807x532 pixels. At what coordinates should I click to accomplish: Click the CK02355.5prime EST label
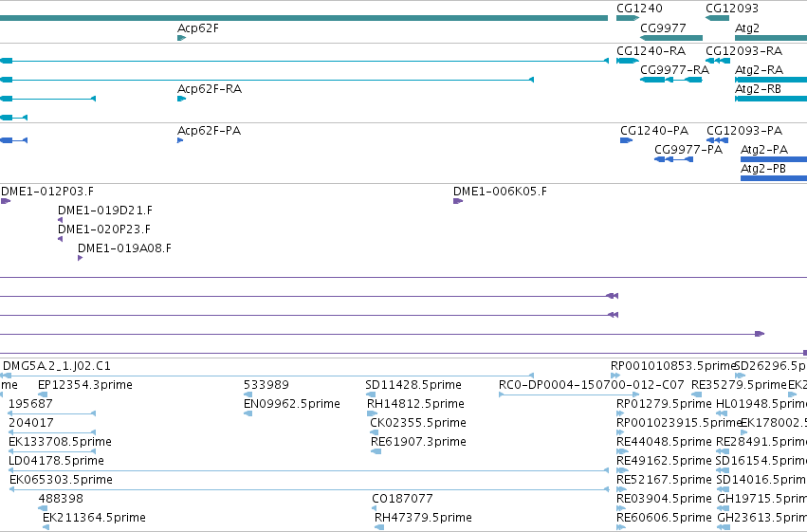click(418, 423)
